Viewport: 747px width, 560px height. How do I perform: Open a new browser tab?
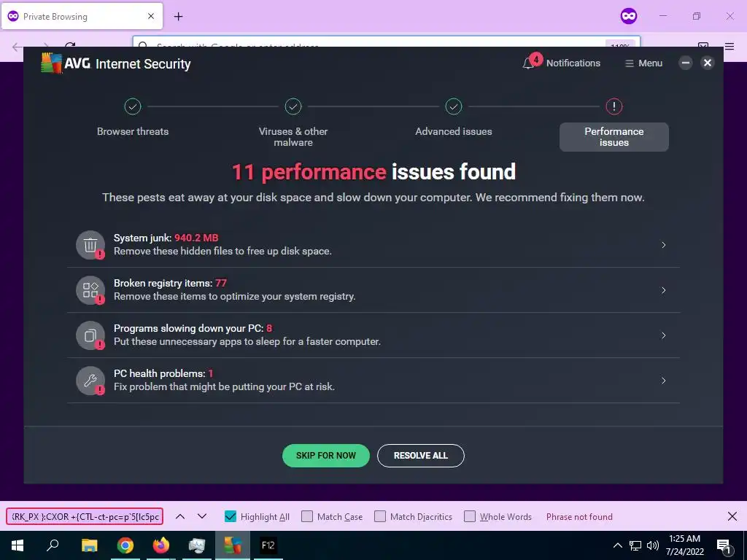point(178,17)
